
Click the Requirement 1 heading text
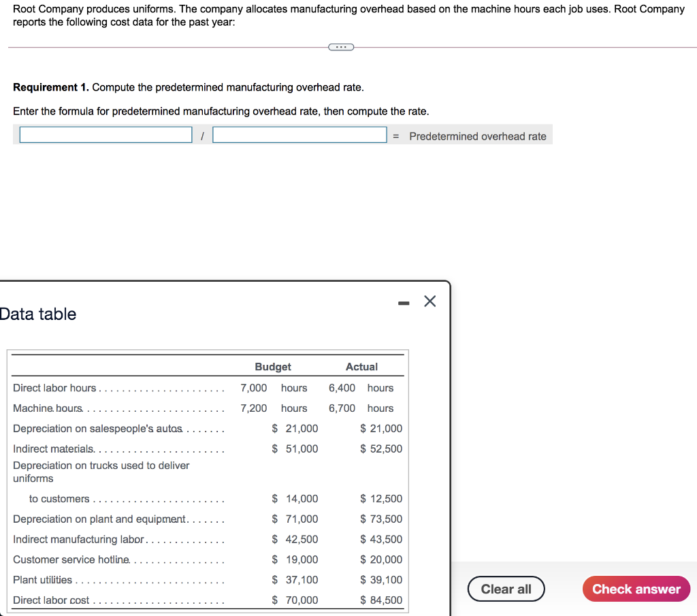(50, 88)
